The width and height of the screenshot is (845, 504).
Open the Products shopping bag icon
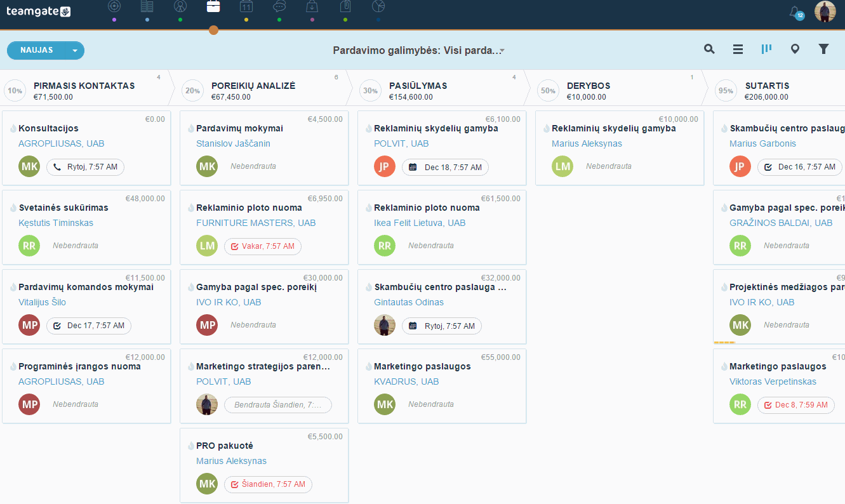312,7
